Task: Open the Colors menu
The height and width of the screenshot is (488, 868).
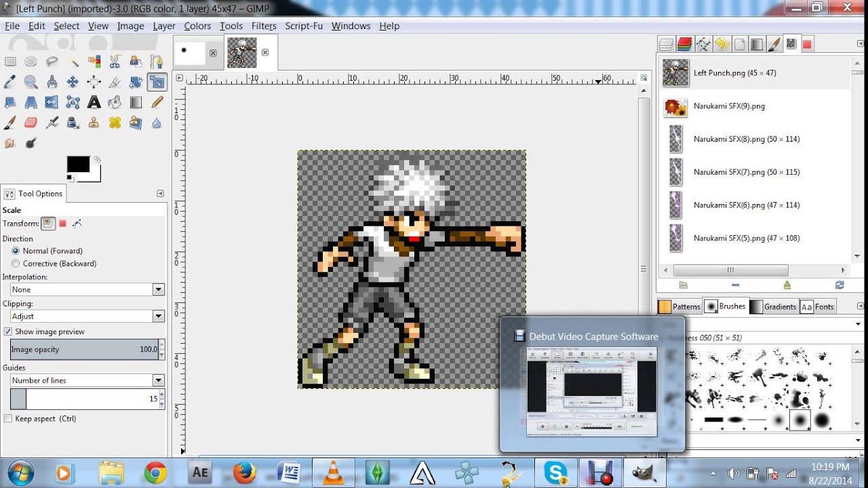Action: (197, 26)
